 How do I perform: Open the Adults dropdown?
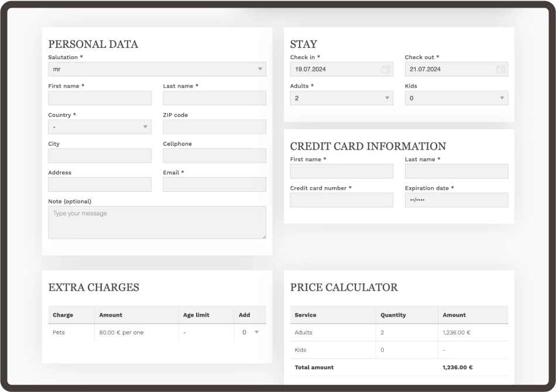pos(341,98)
